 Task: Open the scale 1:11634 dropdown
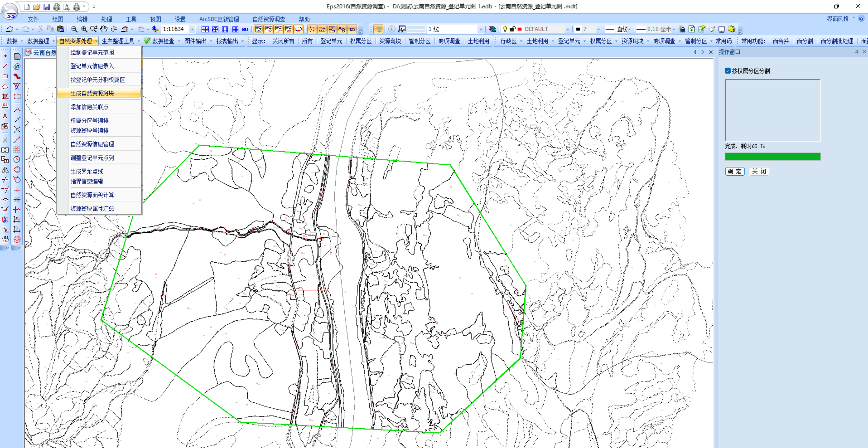pyautogui.click(x=192, y=29)
